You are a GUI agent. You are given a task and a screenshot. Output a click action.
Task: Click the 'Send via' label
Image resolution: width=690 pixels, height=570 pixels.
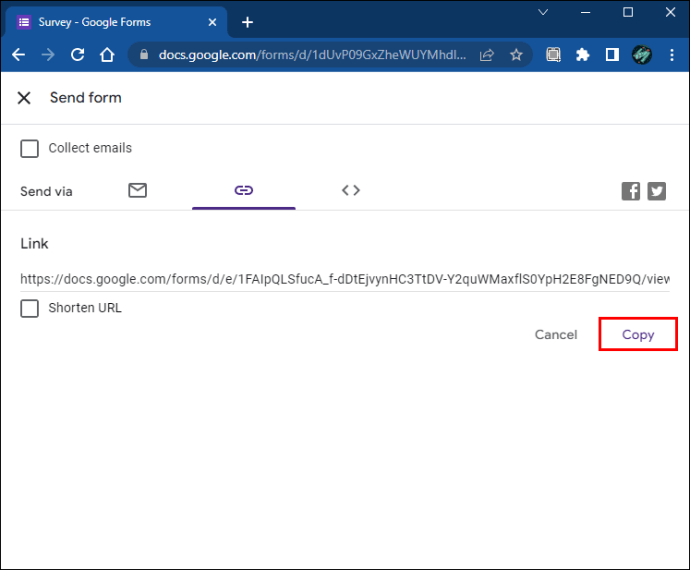click(46, 191)
